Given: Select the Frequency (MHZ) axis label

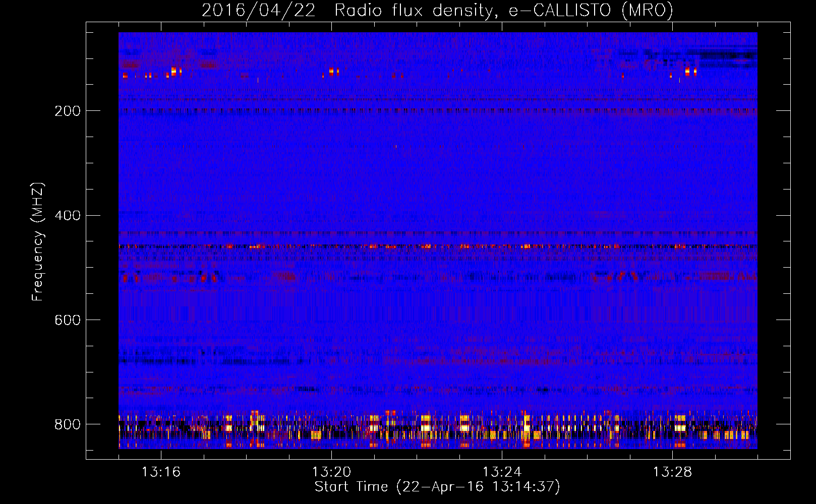Looking at the screenshot, I should click(37, 242).
